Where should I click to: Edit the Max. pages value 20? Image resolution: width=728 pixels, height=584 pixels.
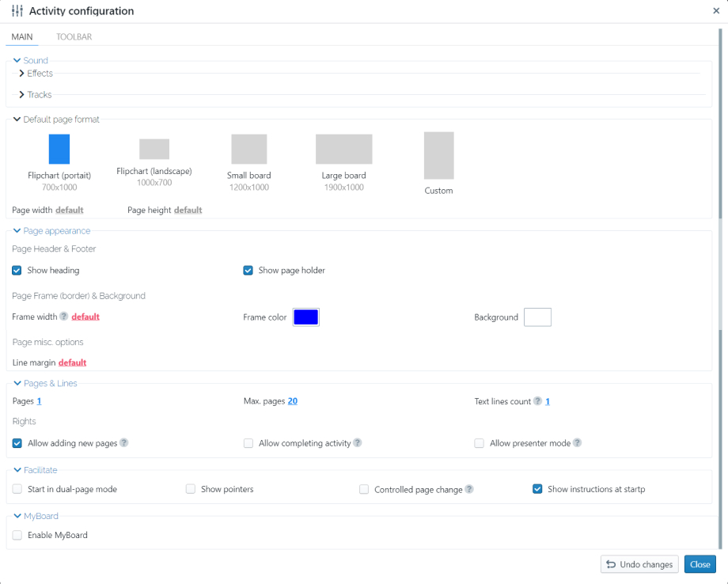[x=293, y=400]
